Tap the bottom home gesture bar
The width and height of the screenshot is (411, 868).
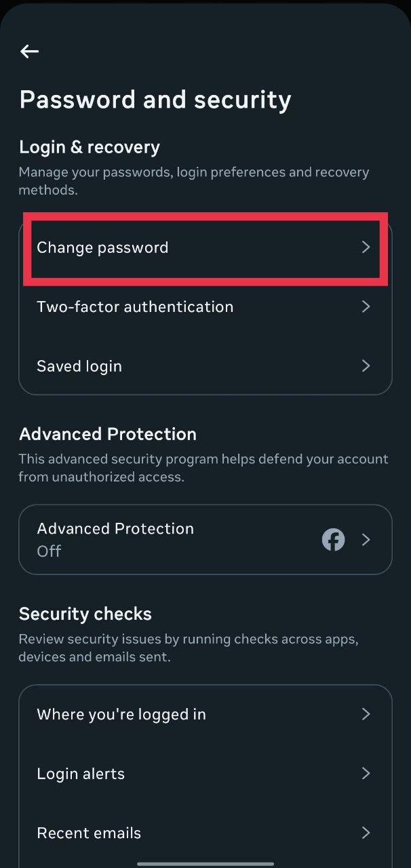coord(206,863)
